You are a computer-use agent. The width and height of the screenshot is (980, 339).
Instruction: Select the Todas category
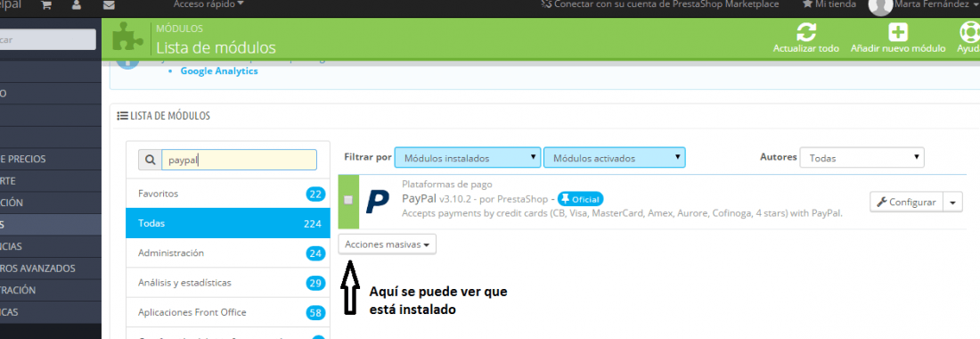[227, 223]
